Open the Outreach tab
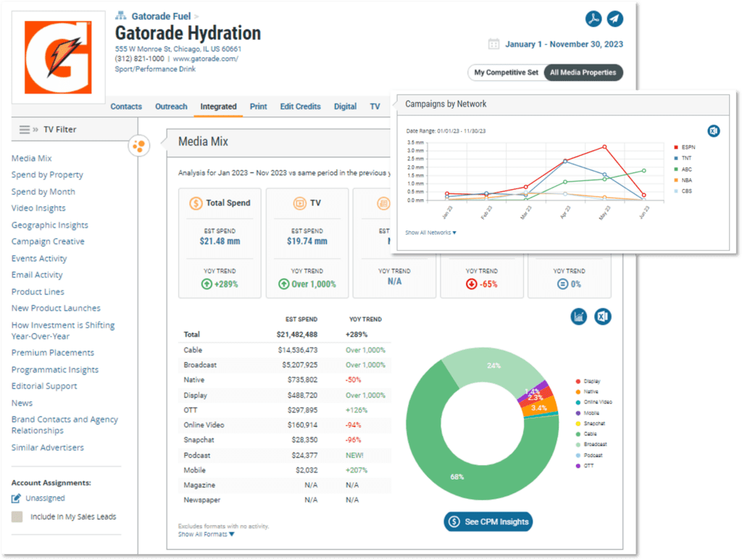Image resolution: width=742 pixels, height=560 pixels. [x=171, y=106]
